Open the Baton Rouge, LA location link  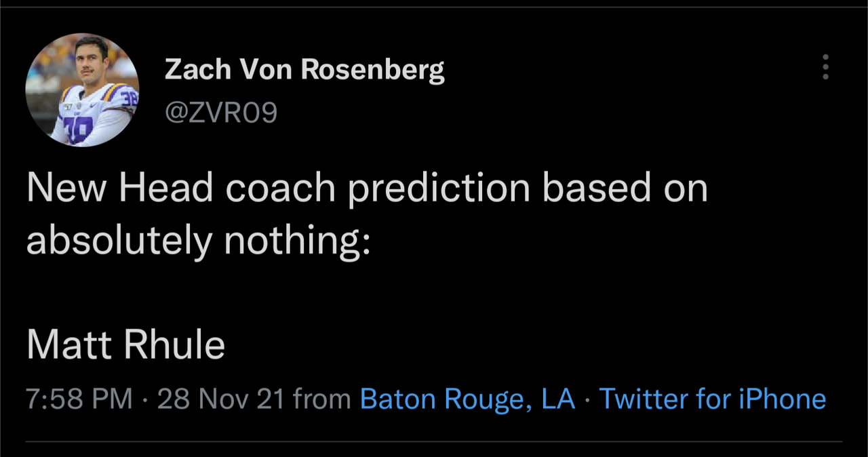[467, 399]
